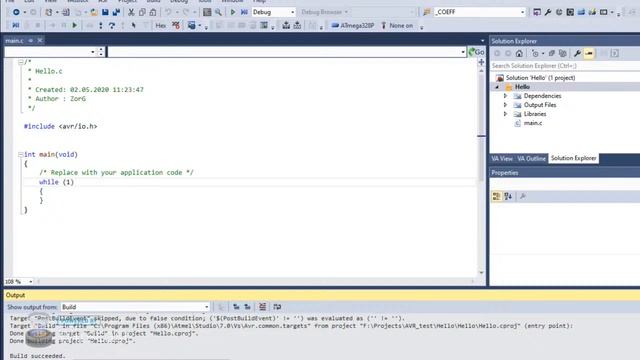Collapse the header comment block in editor

tap(20, 62)
